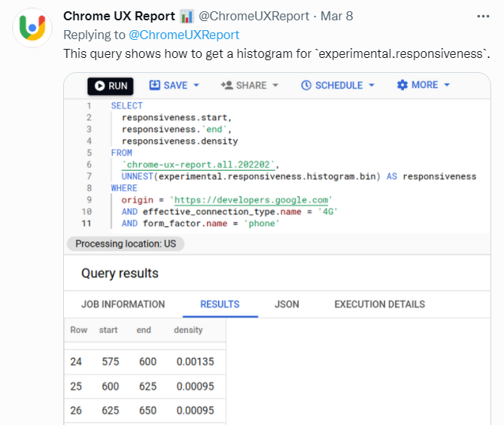This screenshot has height=425, width=504.
Task: Switch to the JOB INFORMATION tab
Action: coord(123,304)
